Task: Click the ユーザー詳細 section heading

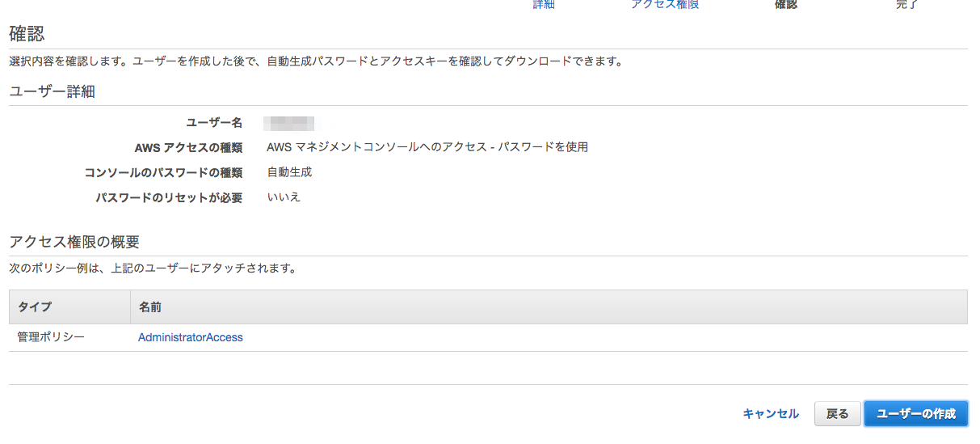Action: [52, 91]
